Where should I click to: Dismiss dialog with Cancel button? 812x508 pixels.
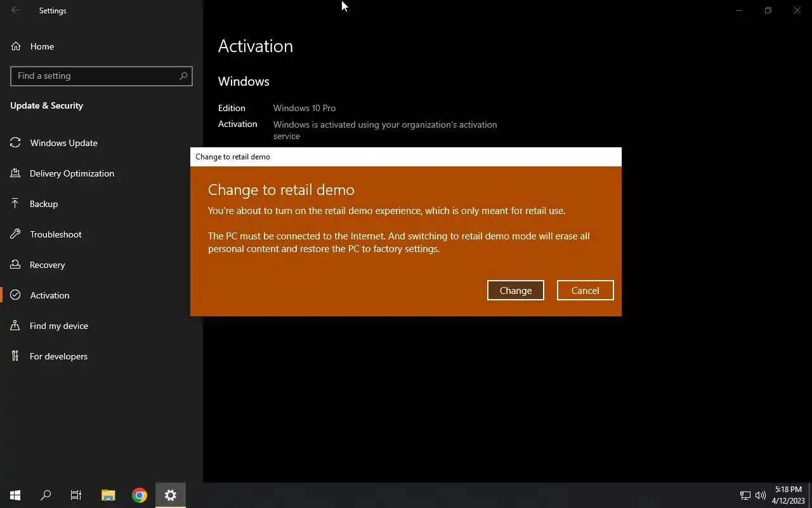585,290
